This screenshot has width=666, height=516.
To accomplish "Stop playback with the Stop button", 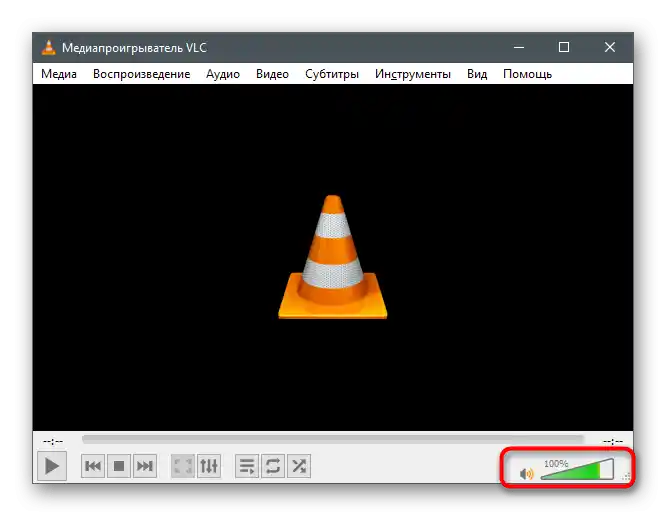I will tap(119, 466).
